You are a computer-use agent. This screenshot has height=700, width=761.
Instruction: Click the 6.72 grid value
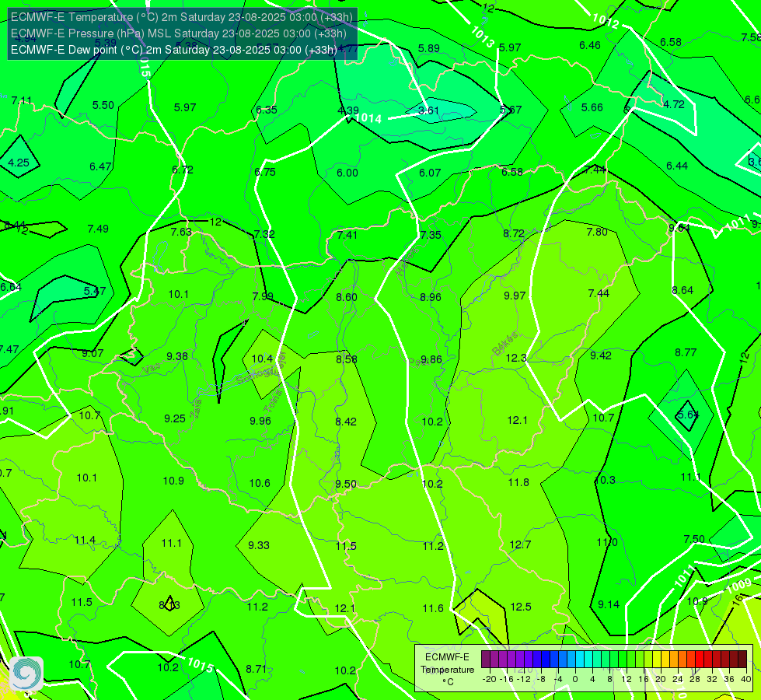coord(183,170)
